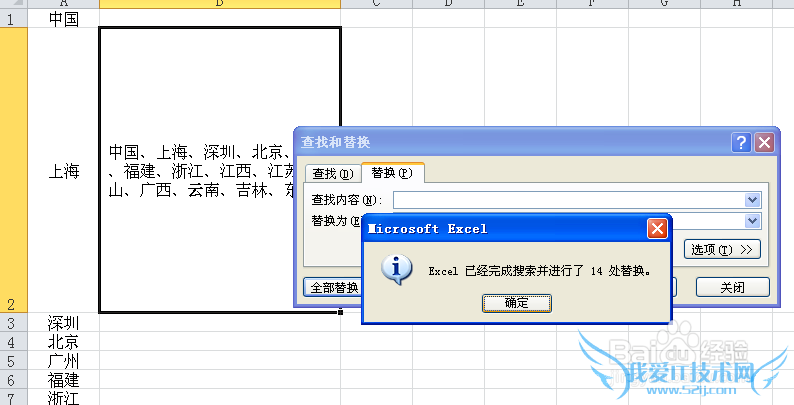Select row 4 header
The image size is (794, 405).
14,341
